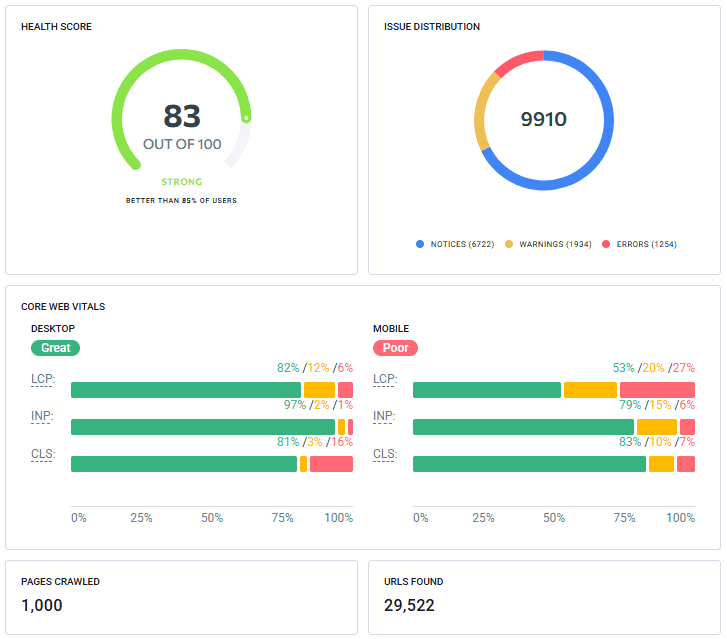Viewport: 727px width, 639px height.
Task: Click the Issue Distribution card title
Action: [x=432, y=27]
